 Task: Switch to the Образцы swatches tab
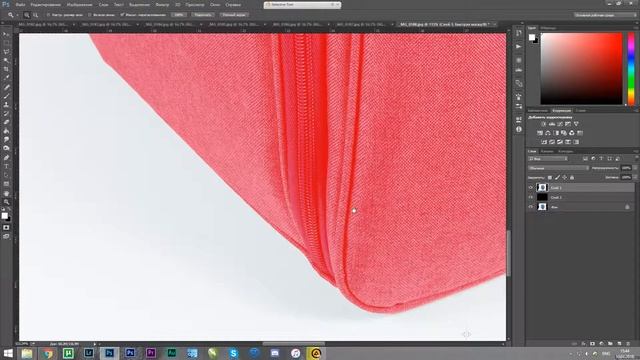pos(548,28)
